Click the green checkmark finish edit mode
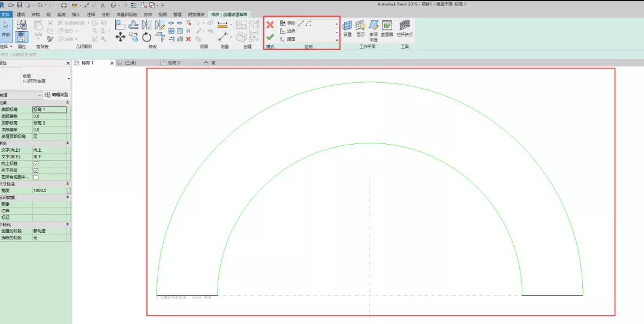This screenshot has width=644, height=324. click(270, 37)
